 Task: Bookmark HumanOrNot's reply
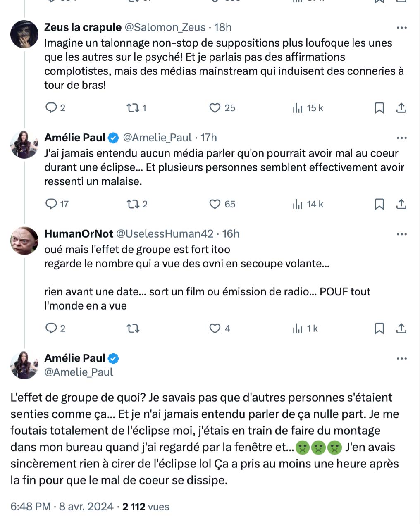point(379,329)
